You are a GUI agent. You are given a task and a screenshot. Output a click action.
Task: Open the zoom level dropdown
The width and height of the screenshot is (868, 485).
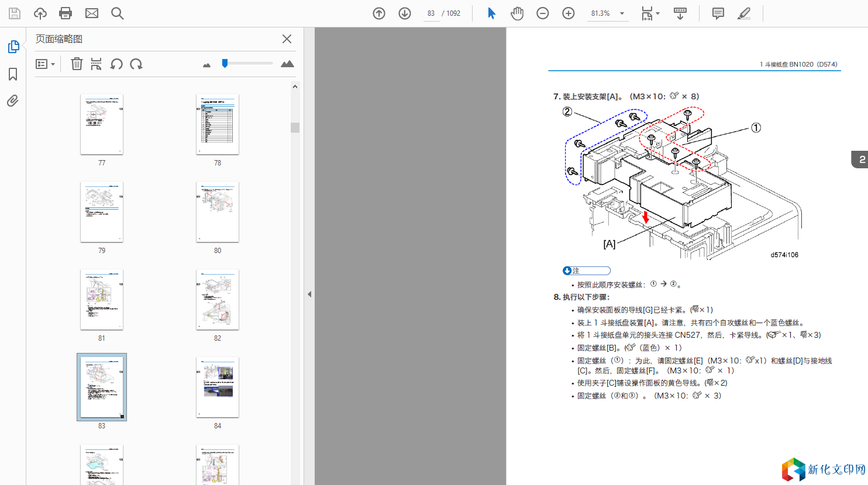622,13
